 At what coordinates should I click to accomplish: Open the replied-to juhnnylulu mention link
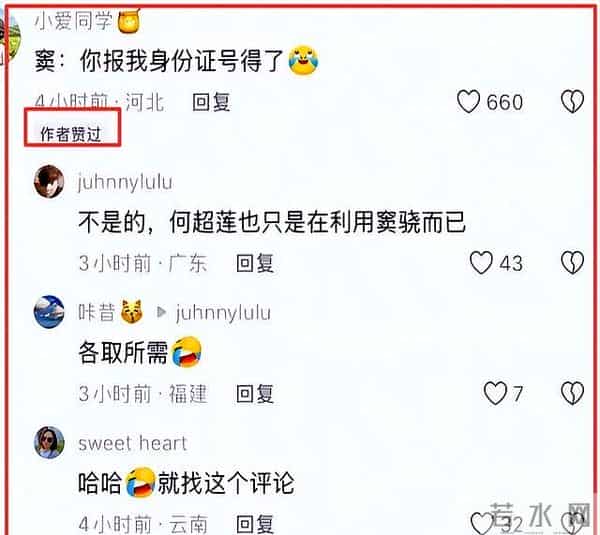[x=223, y=313]
